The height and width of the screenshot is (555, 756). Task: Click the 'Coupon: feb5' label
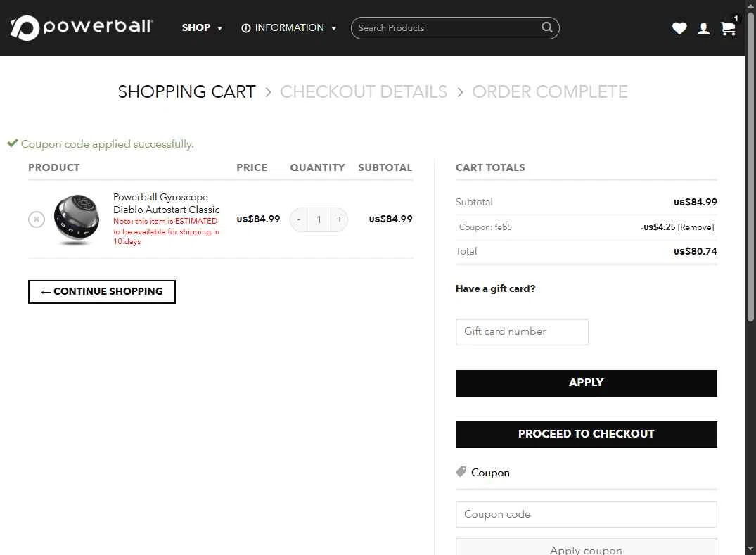point(485,227)
